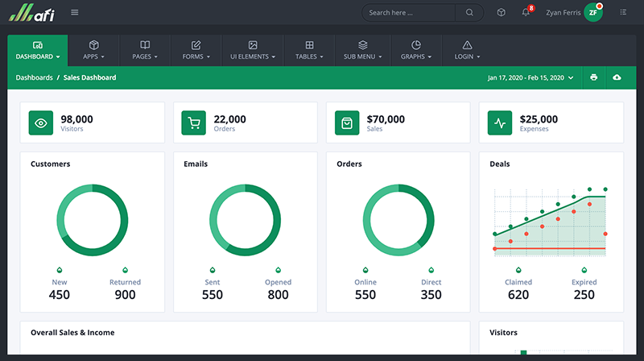Click the Visitors eye icon tile

coord(41,123)
